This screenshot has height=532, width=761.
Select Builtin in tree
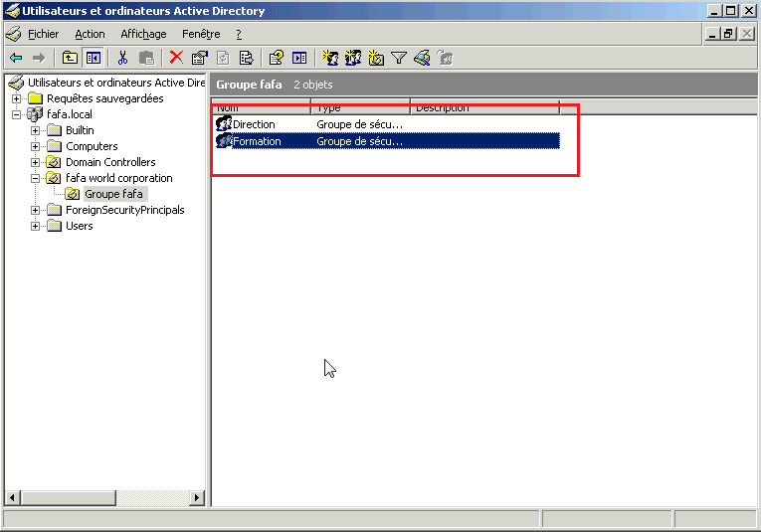(x=80, y=130)
